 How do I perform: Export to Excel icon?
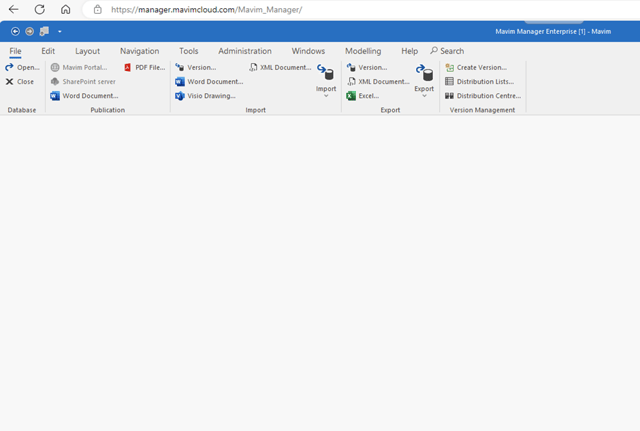coord(351,96)
